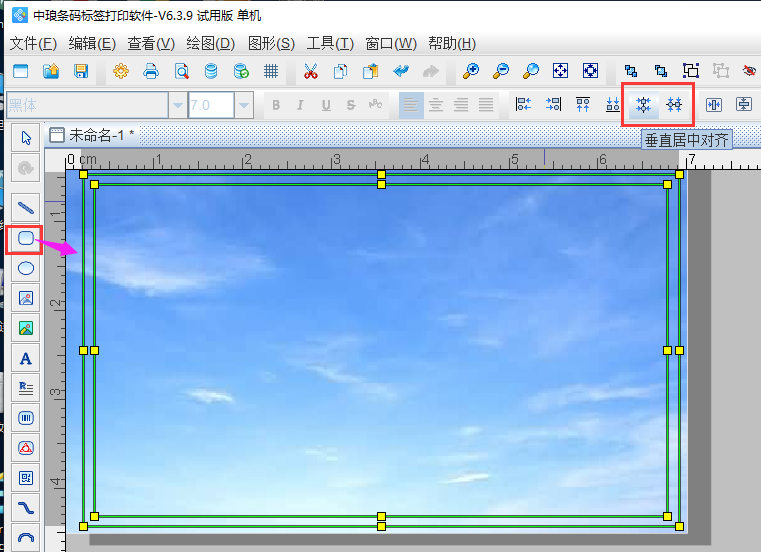This screenshot has width=761, height=552.
Task: Align objects to the left edge
Action: point(523,104)
